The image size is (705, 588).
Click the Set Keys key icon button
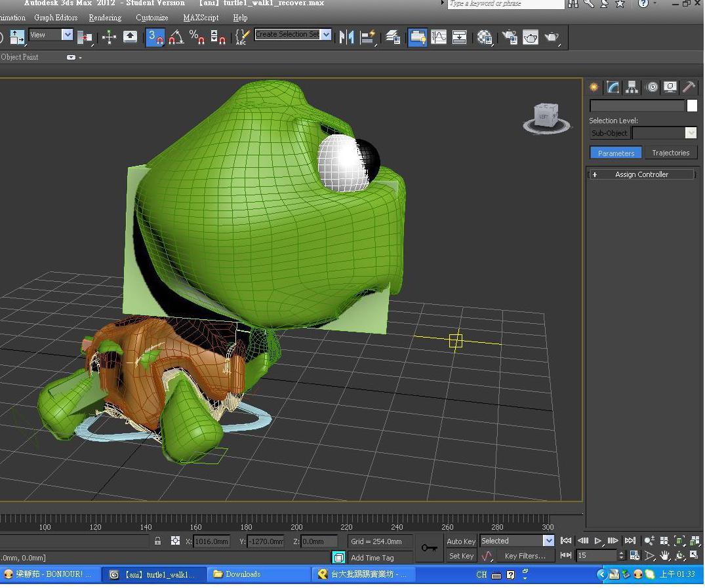[x=430, y=548]
